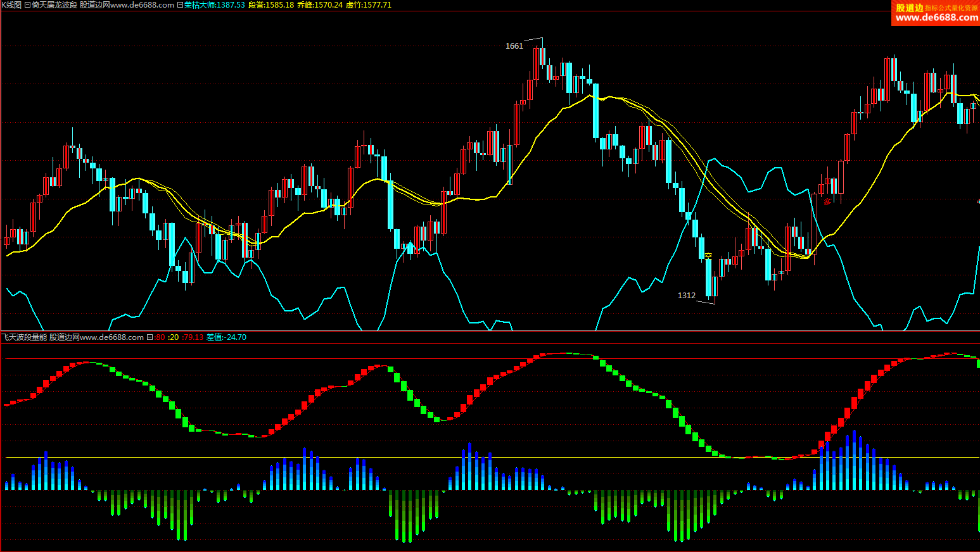Click the 段誉 1585.18 value label

click(271, 5)
